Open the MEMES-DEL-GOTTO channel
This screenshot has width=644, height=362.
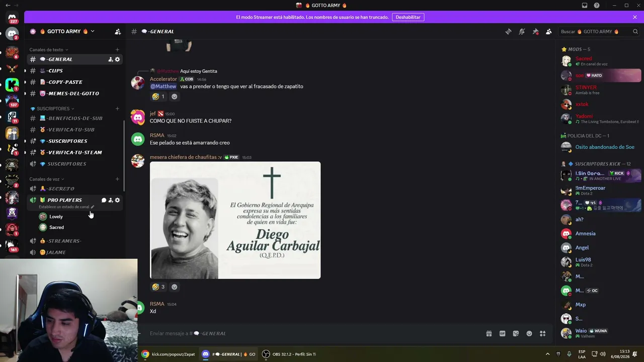click(x=75, y=94)
